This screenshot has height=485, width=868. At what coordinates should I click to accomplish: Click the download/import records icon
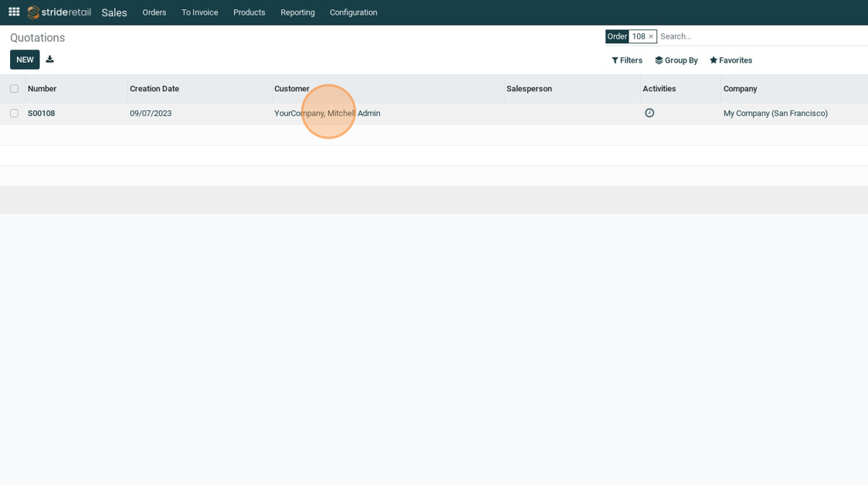[x=50, y=59]
